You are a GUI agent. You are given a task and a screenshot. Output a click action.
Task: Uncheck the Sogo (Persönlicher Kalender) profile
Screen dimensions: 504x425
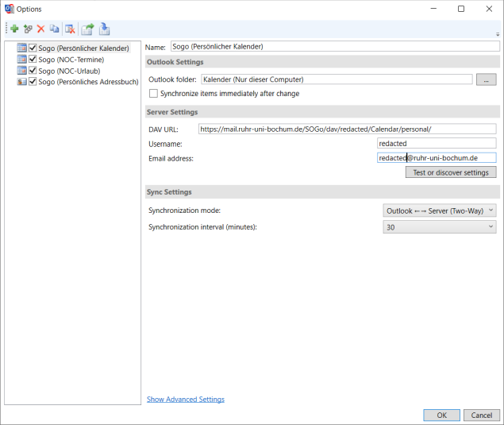[33, 48]
